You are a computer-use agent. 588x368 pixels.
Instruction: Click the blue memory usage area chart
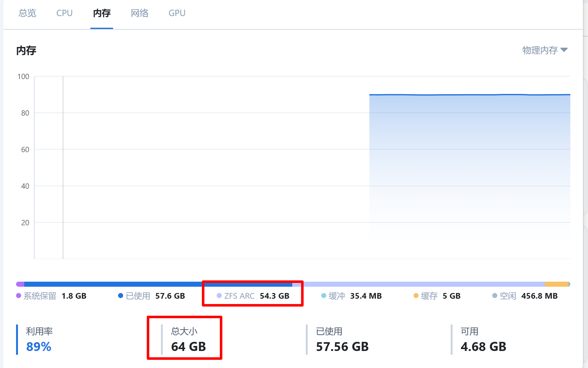(470, 176)
